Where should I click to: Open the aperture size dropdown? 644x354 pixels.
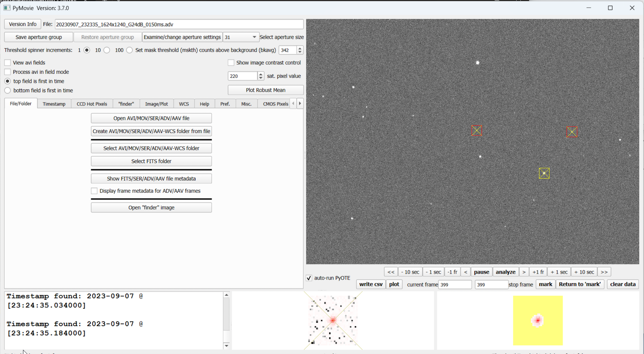(240, 37)
